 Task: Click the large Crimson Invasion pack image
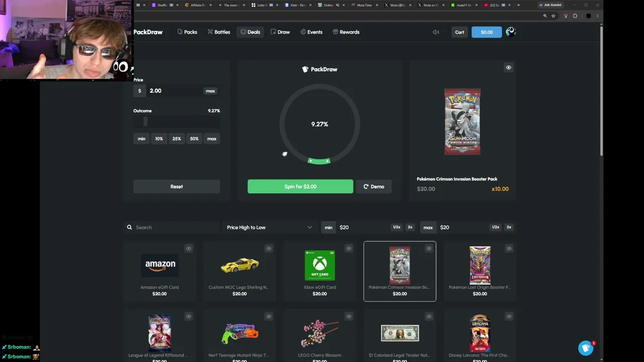tap(462, 122)
